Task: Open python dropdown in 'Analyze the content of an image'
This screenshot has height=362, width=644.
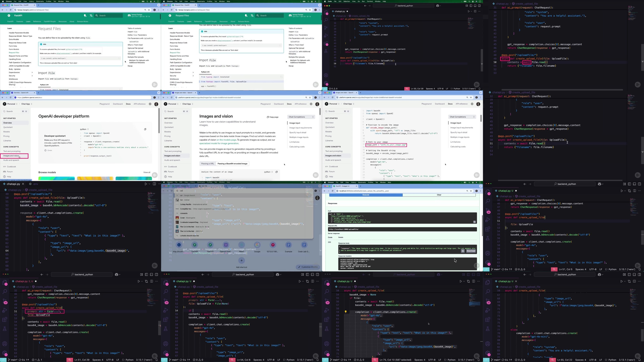Action: [x=268, y=172]
